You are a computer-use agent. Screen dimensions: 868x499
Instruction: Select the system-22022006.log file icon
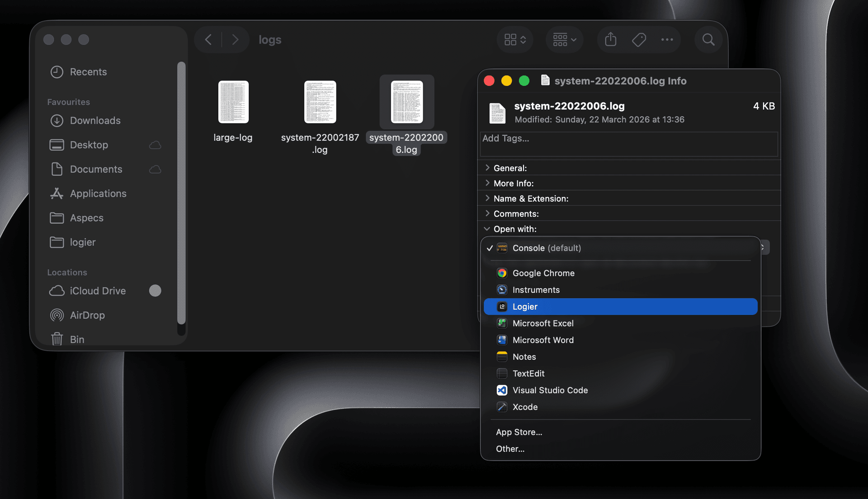pos(407,102)
